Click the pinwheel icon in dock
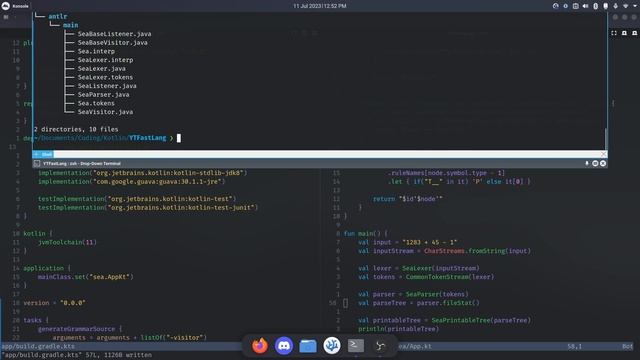Viewport: 640px width, 360px height. (x=380, y=346)
